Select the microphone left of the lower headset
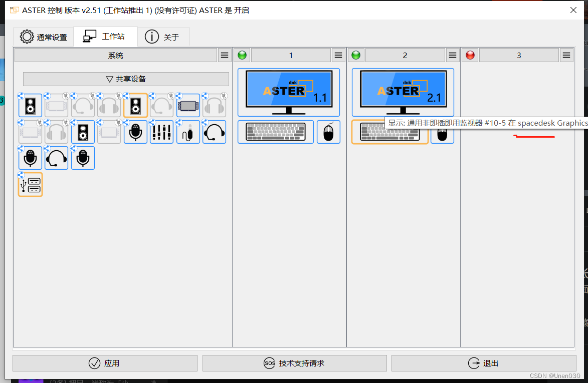This screenshot has width=588, height=383. 31,158
